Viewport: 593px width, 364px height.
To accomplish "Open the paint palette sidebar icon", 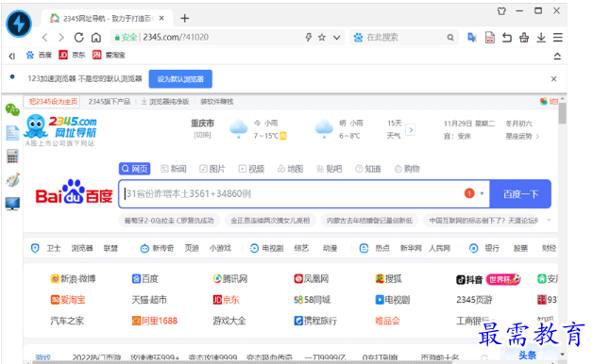I will pos(12,180).
